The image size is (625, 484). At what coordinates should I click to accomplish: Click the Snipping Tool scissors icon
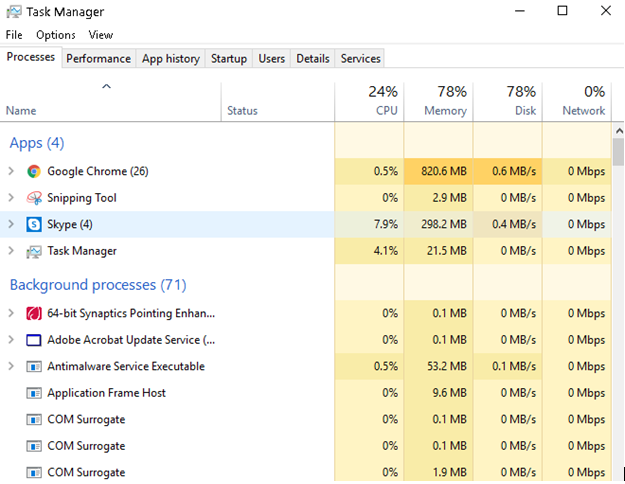pyautogui.click(x=34, y=198)
